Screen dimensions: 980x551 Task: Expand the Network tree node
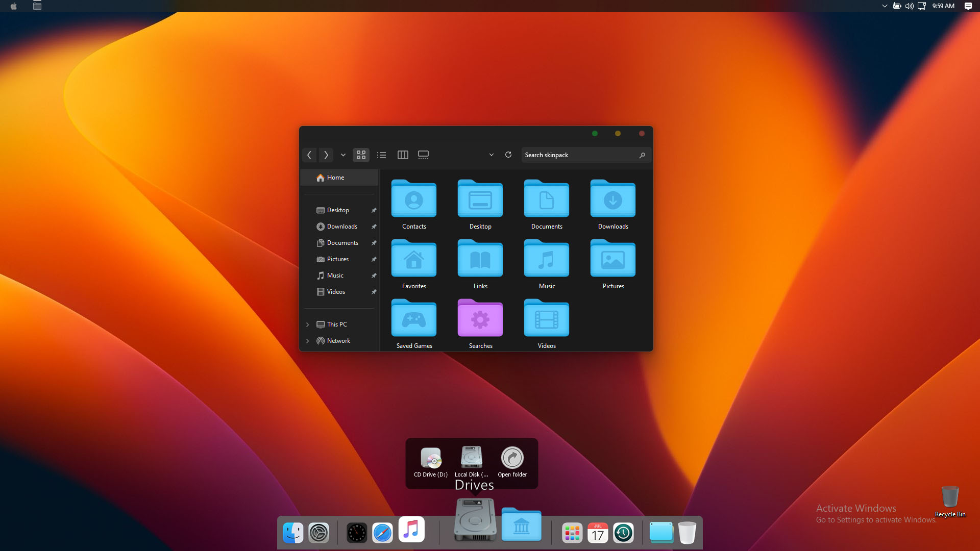click(308, 341)
